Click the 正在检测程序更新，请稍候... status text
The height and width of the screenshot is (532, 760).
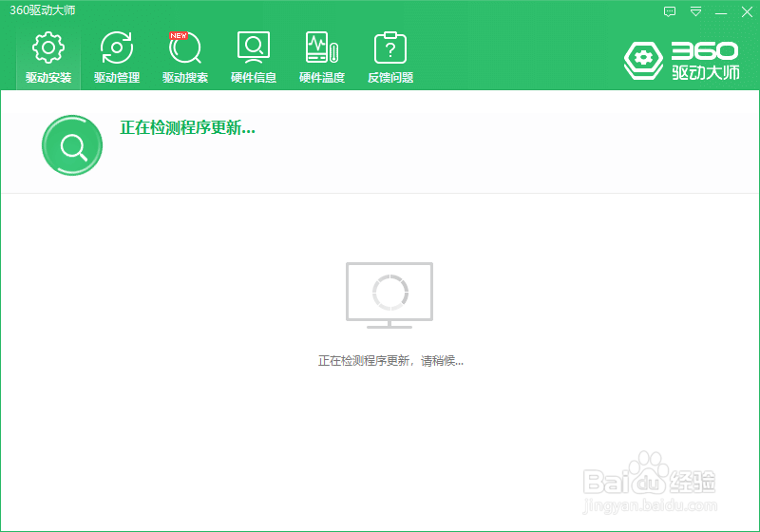click(x=390, y=361)
